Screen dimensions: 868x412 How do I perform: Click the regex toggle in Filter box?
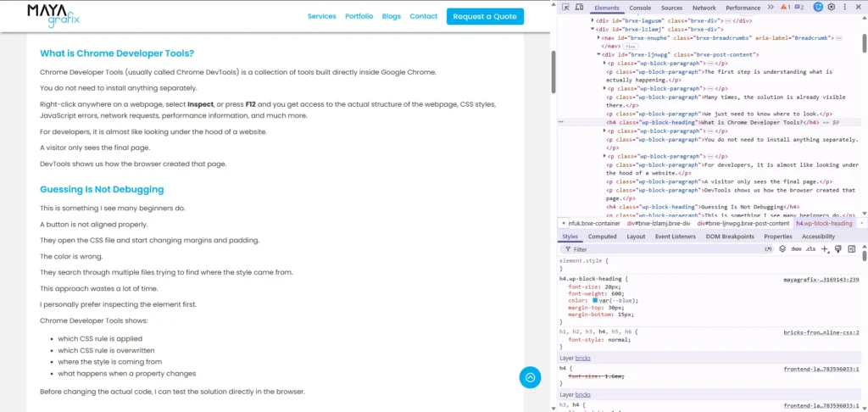768,249
